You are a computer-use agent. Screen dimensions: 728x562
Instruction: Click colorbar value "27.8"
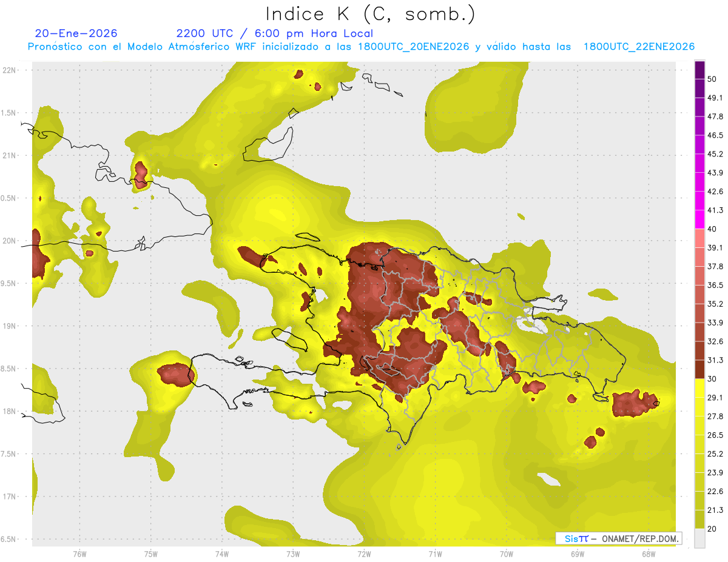[x=715, y=416]
